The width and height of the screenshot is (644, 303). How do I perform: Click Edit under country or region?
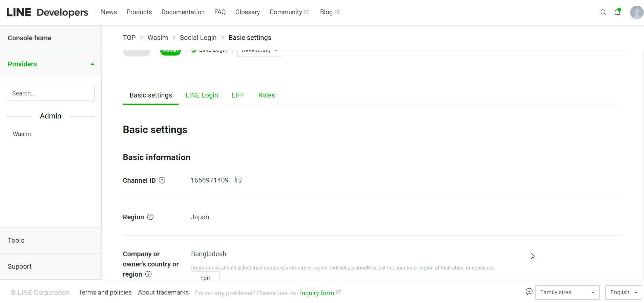click(205, 277)
